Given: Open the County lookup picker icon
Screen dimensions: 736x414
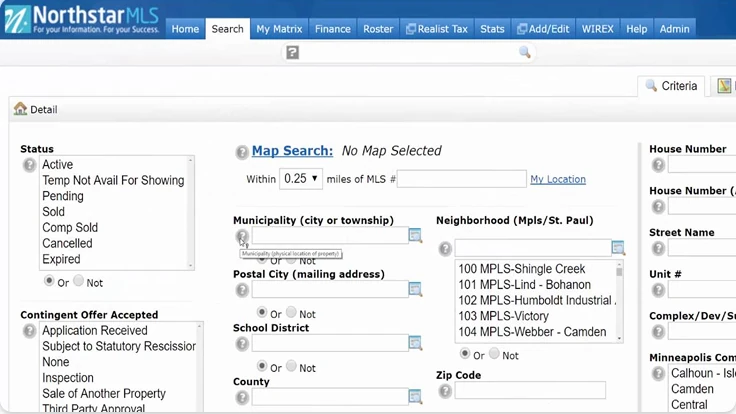Looking at the screenshot, I should coord(415,397).
